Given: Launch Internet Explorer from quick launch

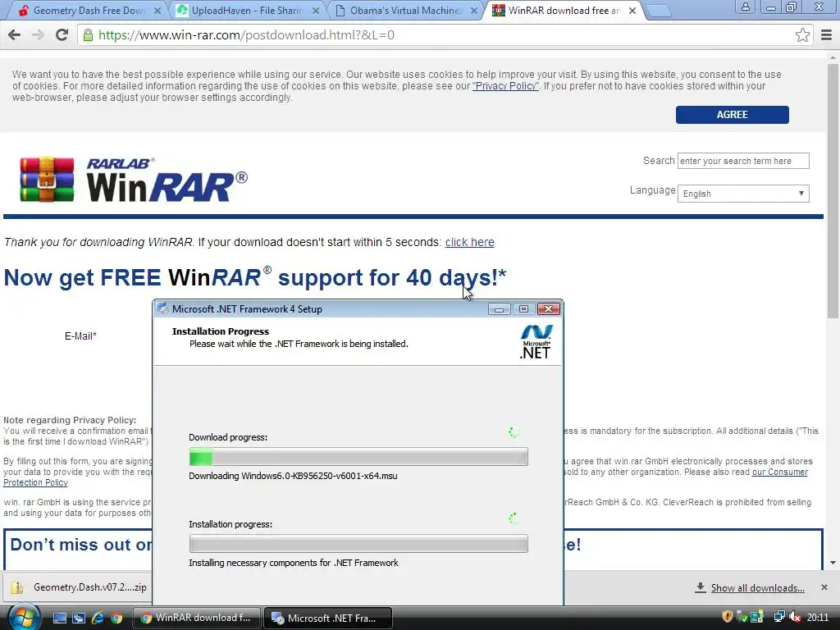Looking at the screenshot, I should pyautogui.click(x=98, y=618).
